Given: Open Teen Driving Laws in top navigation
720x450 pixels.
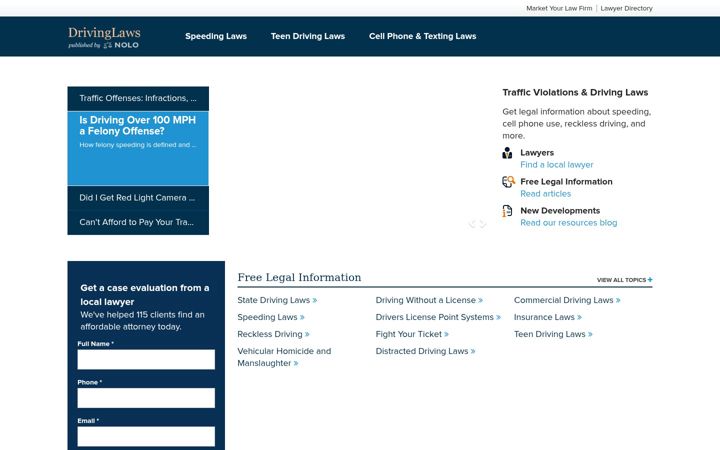Looking at the screenshot, I should click(x=308, y=36).
